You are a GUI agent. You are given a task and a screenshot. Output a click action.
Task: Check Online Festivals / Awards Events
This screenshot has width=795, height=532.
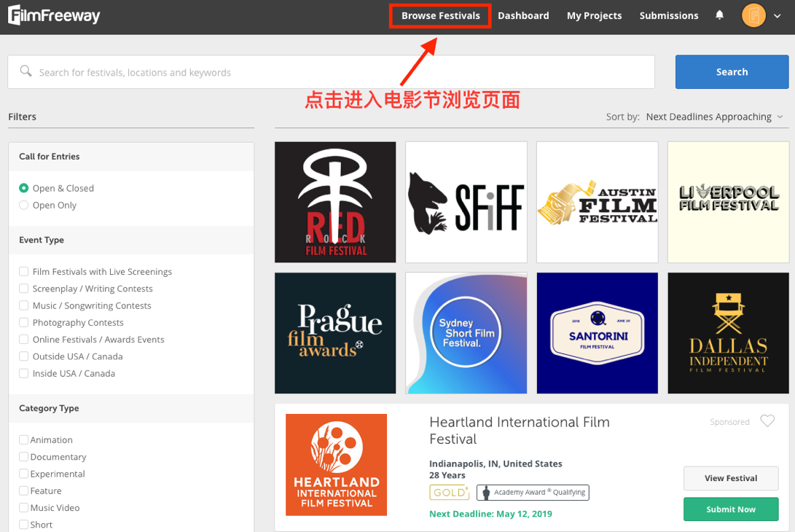click(x=24, y=340)
